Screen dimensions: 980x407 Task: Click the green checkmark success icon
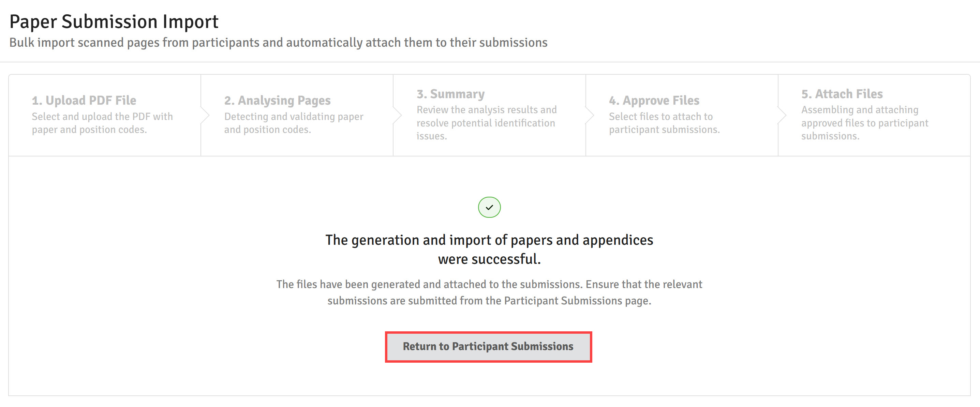tap(489, 207)
